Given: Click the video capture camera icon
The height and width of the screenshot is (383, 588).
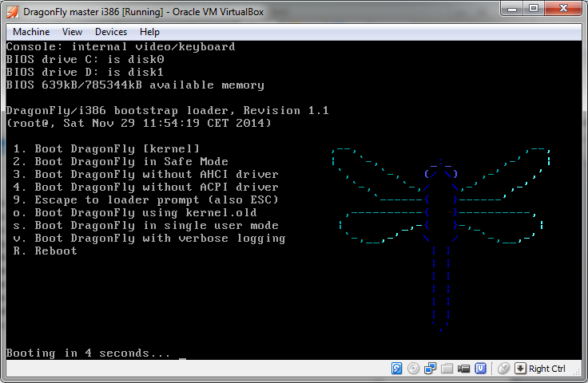Looking at the screenshot, I should point(464,369).
